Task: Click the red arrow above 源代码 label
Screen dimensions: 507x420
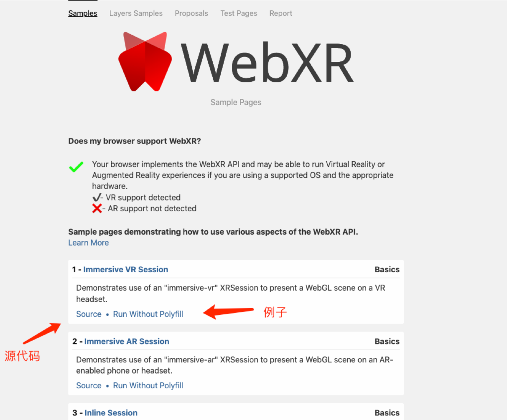Action: pos(42,334)
